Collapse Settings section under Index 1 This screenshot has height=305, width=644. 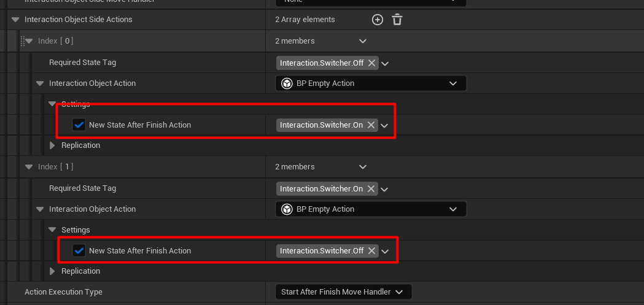tap(52, 230)
